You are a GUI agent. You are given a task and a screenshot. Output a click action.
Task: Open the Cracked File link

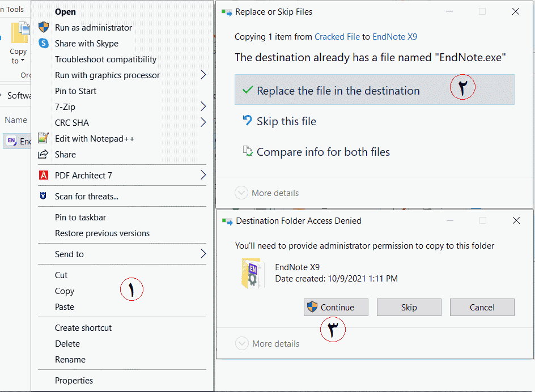(337, 36)
